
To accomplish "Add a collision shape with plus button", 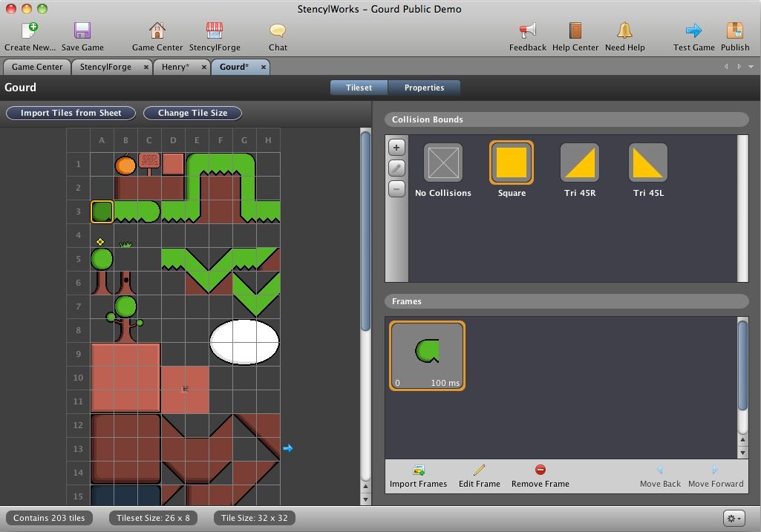I will 396,148.
